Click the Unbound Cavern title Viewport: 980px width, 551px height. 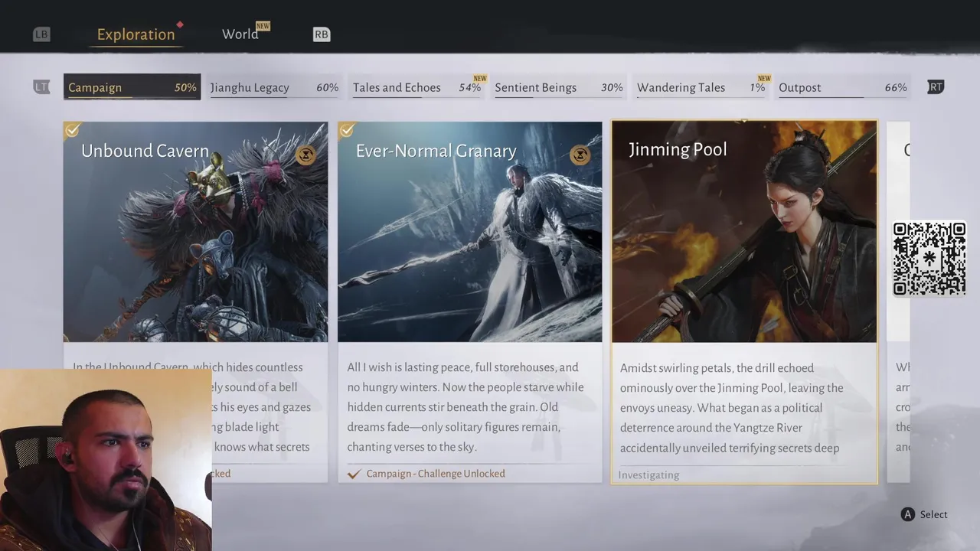point(145,151)
